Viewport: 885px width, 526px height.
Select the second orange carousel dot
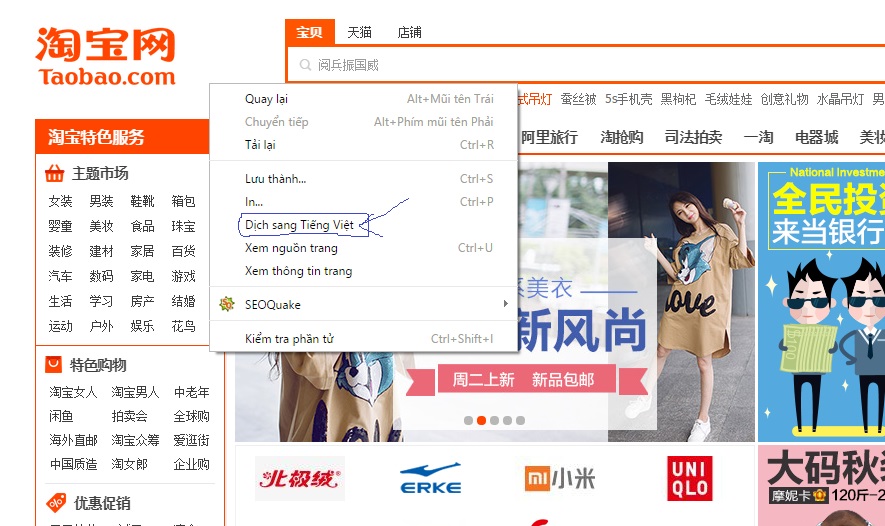481,420
